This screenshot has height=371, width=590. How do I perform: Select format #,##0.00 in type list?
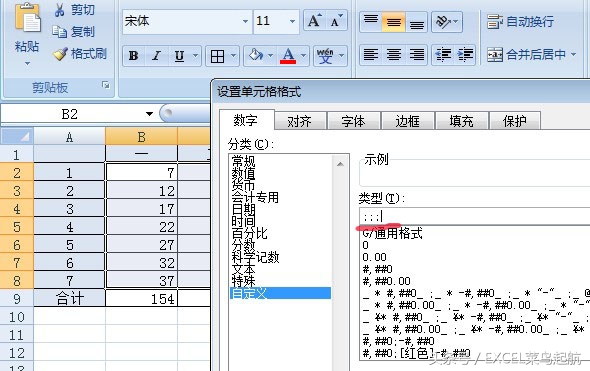coord(386,281)
